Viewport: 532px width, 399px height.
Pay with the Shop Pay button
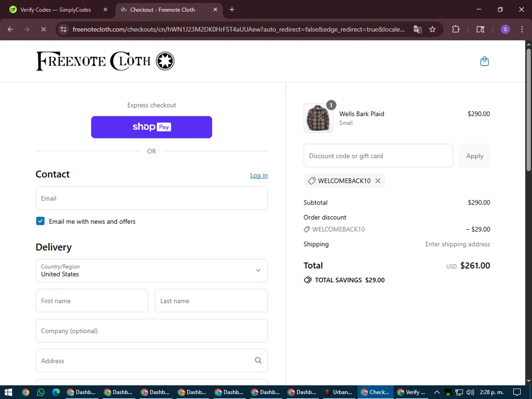[151, 127]
